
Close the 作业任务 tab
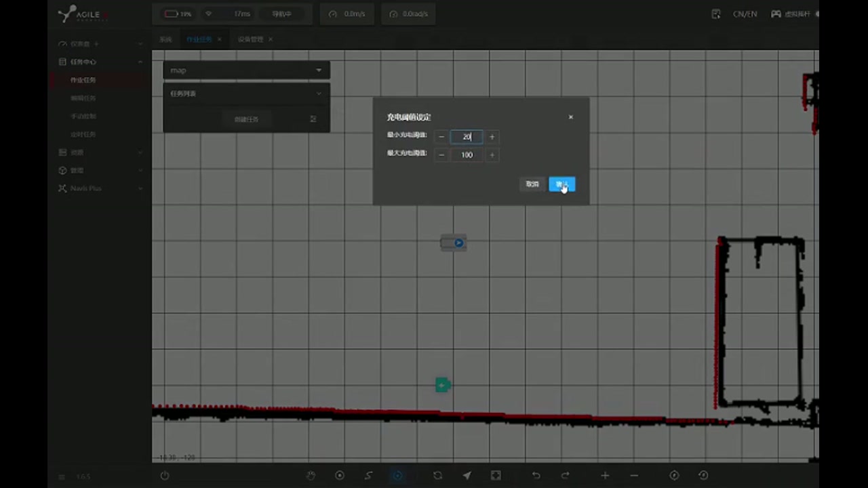pos(219,39)
